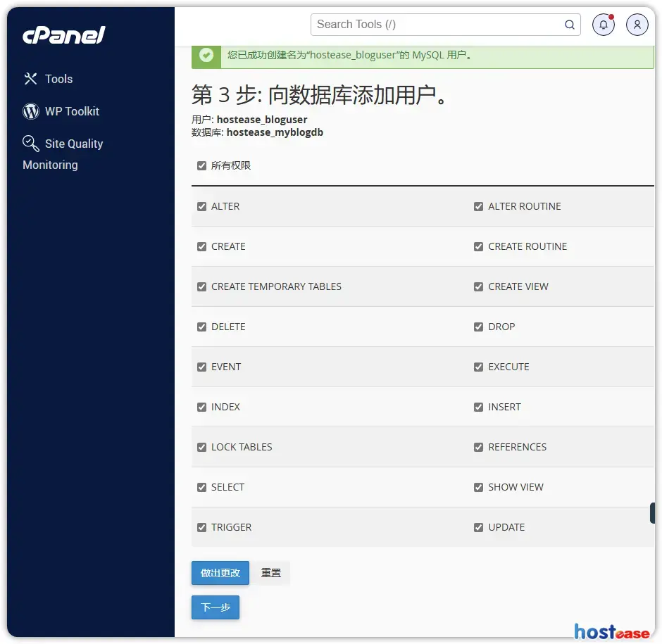Image resolution: width=662 pixels, height=644 pixels.
Task: Click the Tools wrench icon
Action: tap(30, 79)
